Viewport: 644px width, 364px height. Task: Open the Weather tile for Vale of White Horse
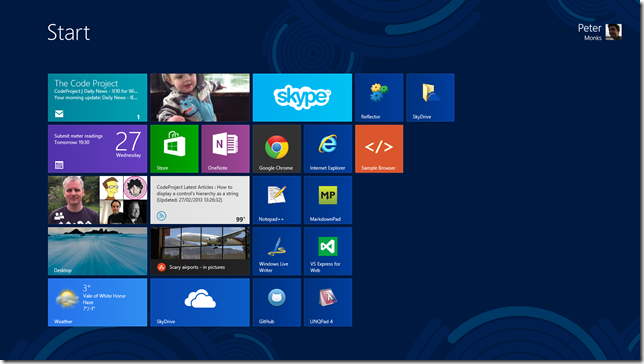(x=97, y=302)
